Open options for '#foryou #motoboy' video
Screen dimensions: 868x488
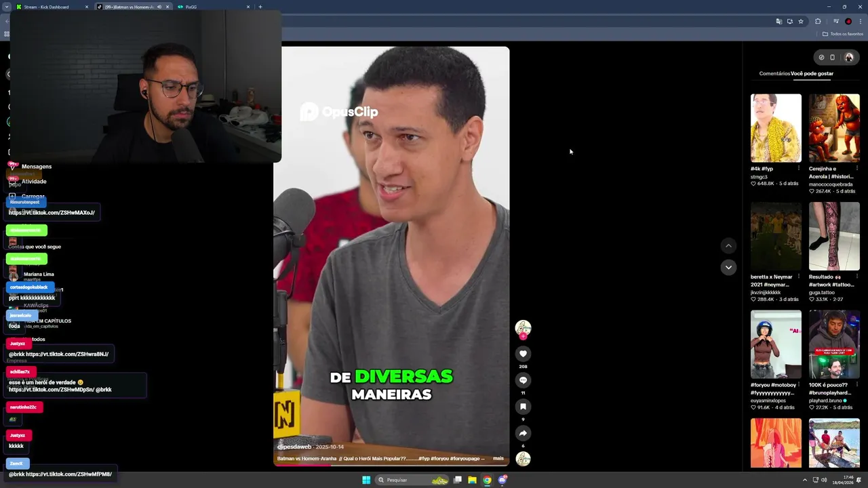pyautogui.click(x=798, y=385)
